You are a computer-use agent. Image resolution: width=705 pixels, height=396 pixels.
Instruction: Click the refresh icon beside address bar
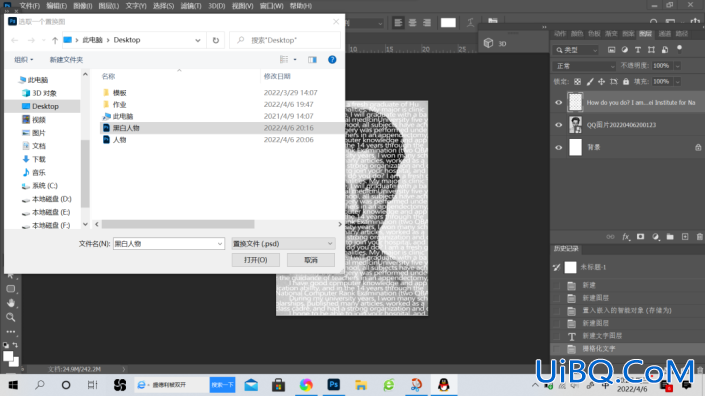pyautogui.click(x=216, y=40)
